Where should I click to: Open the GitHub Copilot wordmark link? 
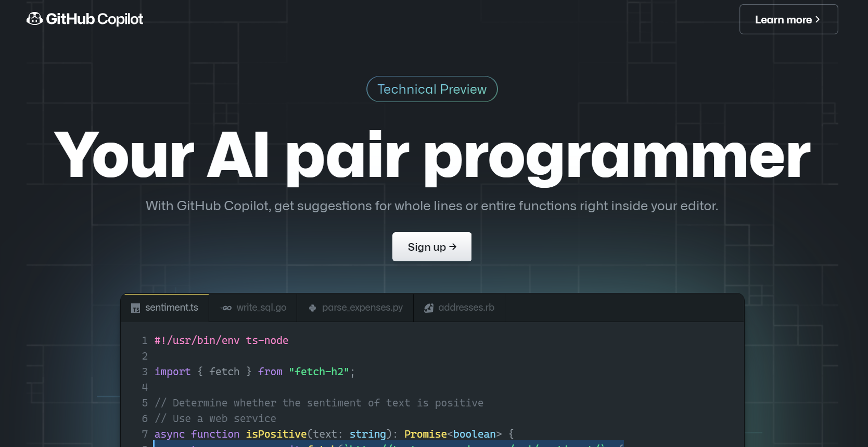point(94,19)
